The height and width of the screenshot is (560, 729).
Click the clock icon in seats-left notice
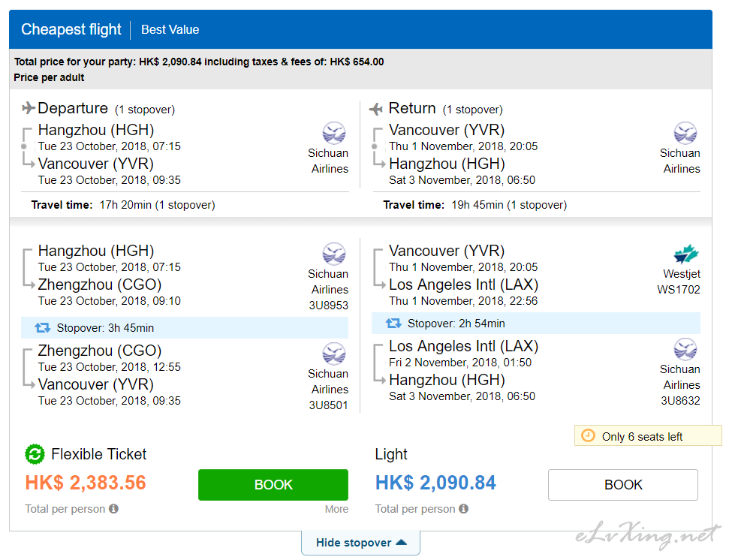[588, 436]
